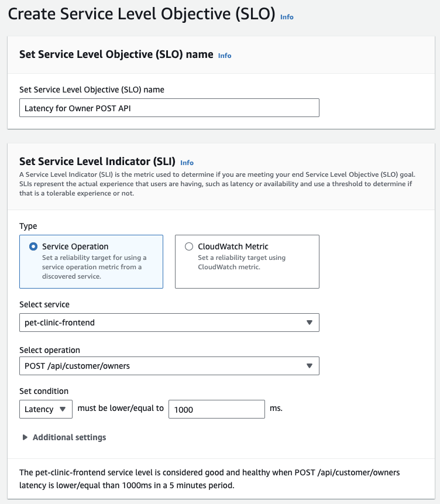Click the Info icon beside the SLO name heading
The height and width of the screenshot is (504, 440).
(224, 55)
